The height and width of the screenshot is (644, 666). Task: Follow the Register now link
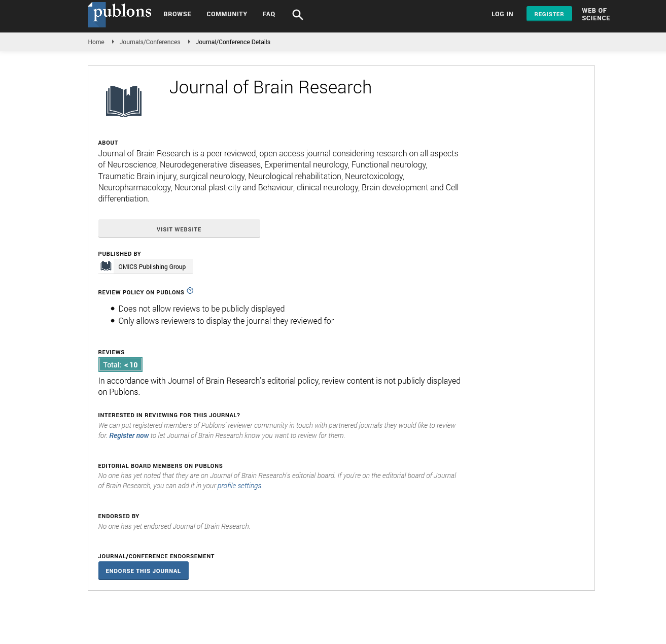pos(129,435)
